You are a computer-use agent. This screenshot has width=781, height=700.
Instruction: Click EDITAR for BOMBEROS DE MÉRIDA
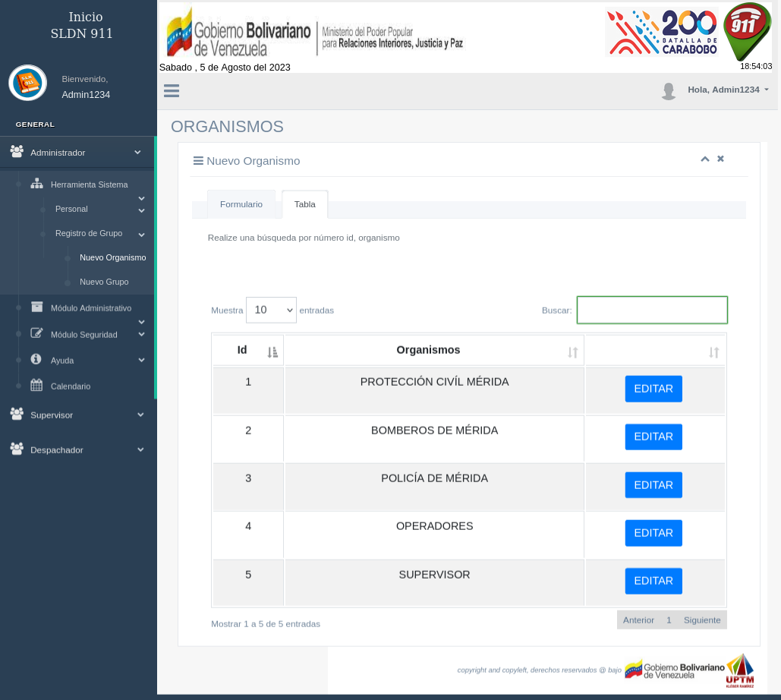[x=653, y=437]
